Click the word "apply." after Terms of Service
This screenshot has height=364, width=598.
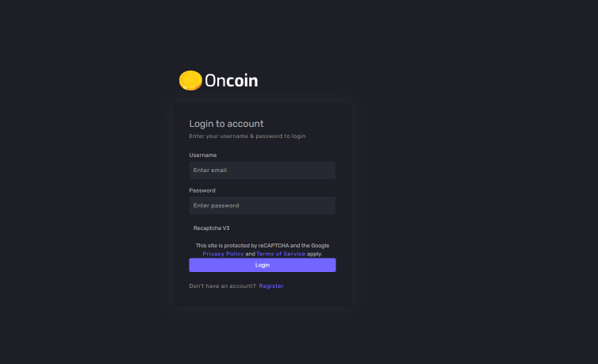pos(314,254)
